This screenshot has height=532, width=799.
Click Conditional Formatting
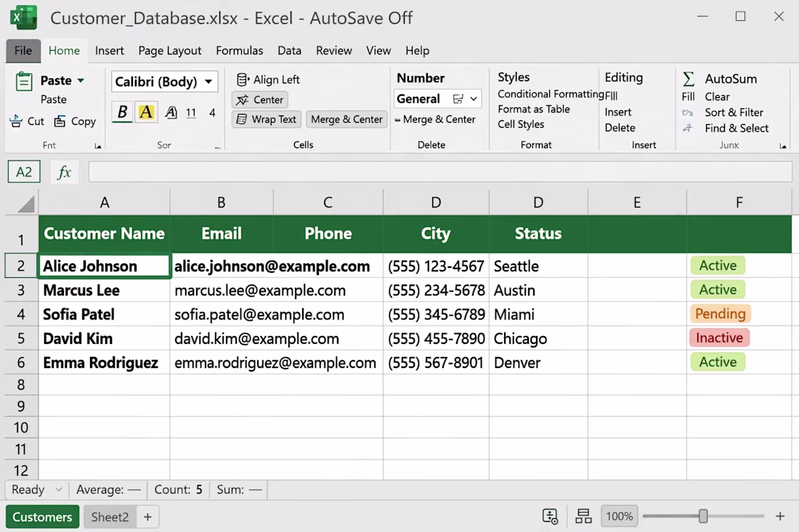(551, 94)
